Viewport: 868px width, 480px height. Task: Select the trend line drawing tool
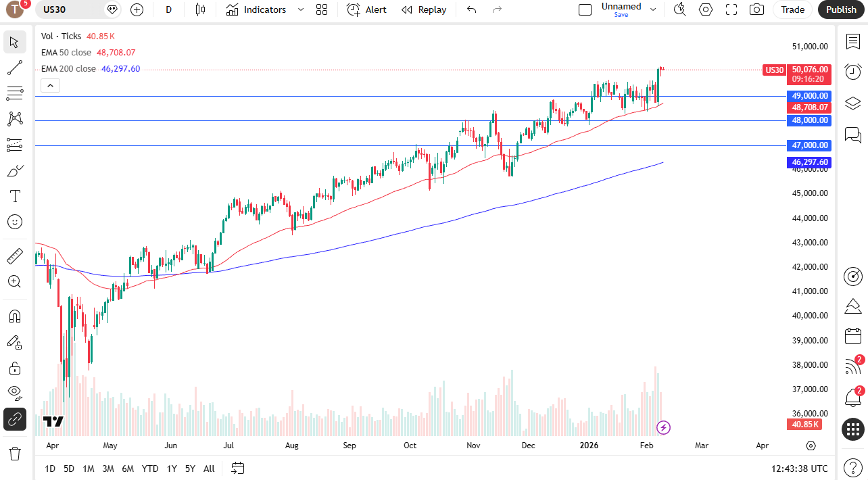click(15, 68)
